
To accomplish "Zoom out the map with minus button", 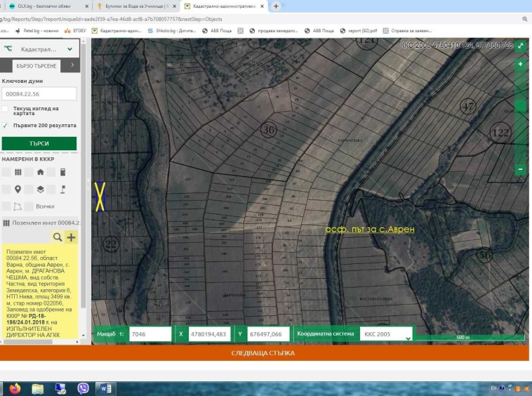I will point(520,169).
